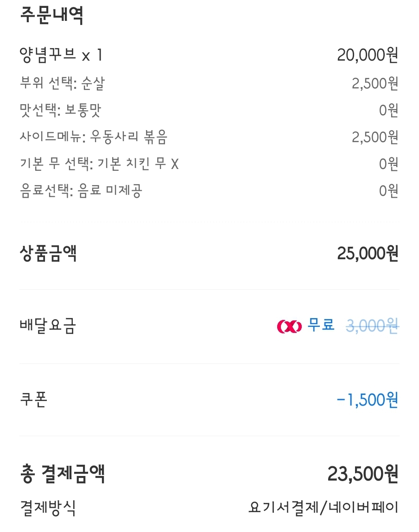Click the 상품금액 label

point(48,253)
